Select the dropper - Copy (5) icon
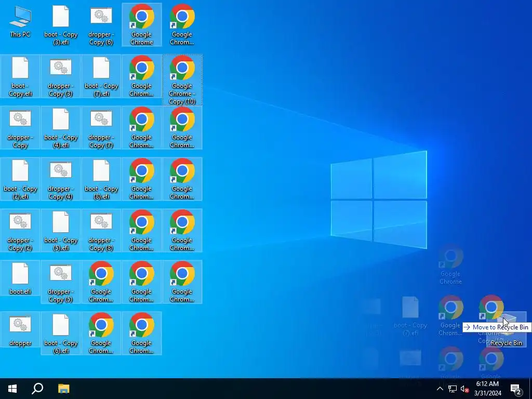532x399 pixels. tap(61, 282)
